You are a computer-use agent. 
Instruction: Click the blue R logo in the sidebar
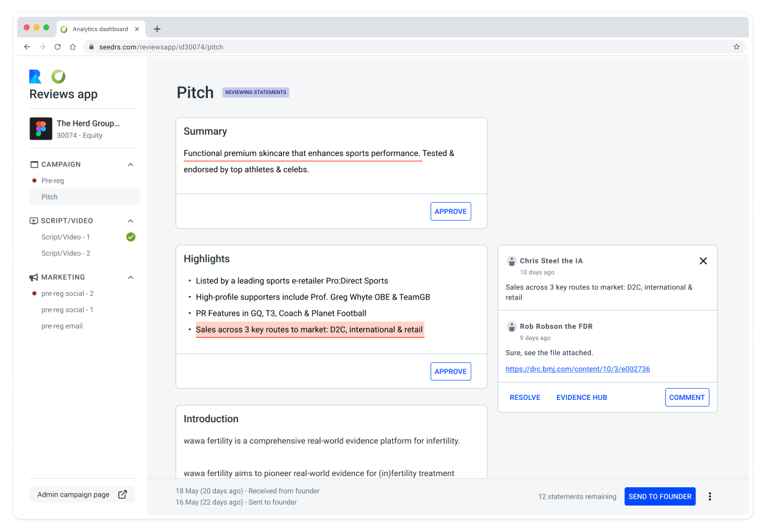pos(35,76)
